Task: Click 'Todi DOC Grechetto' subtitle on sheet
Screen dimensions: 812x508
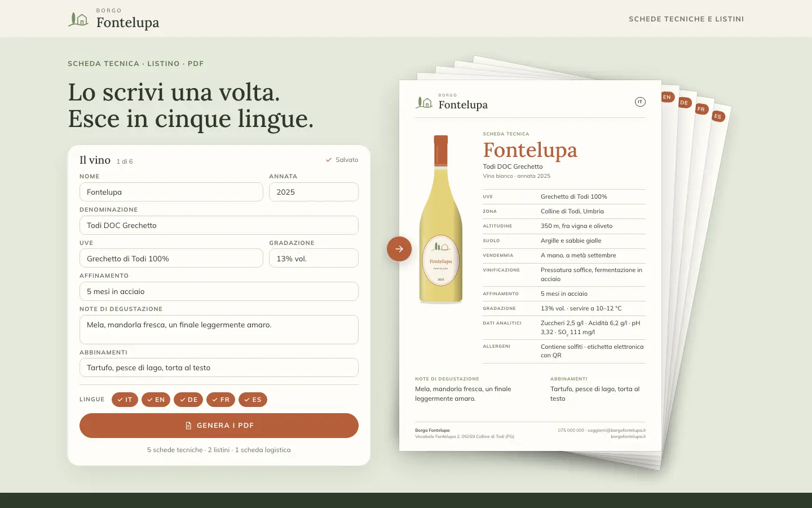Action: point(513,167)
